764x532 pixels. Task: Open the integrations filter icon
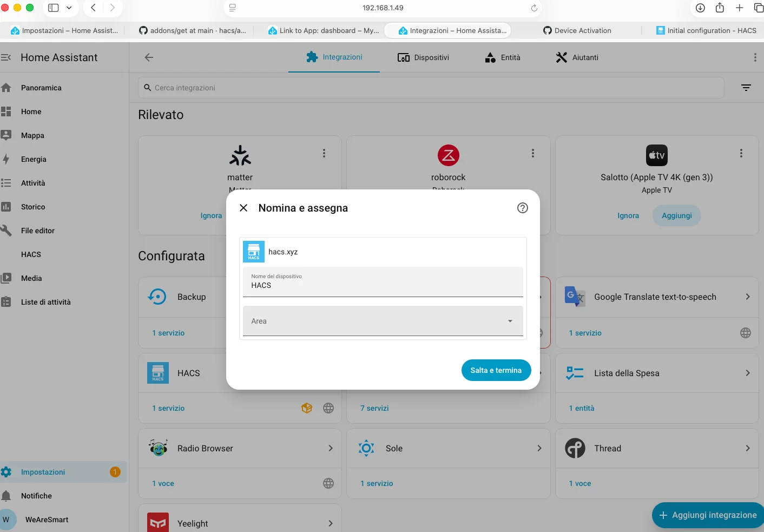point(746,88)
